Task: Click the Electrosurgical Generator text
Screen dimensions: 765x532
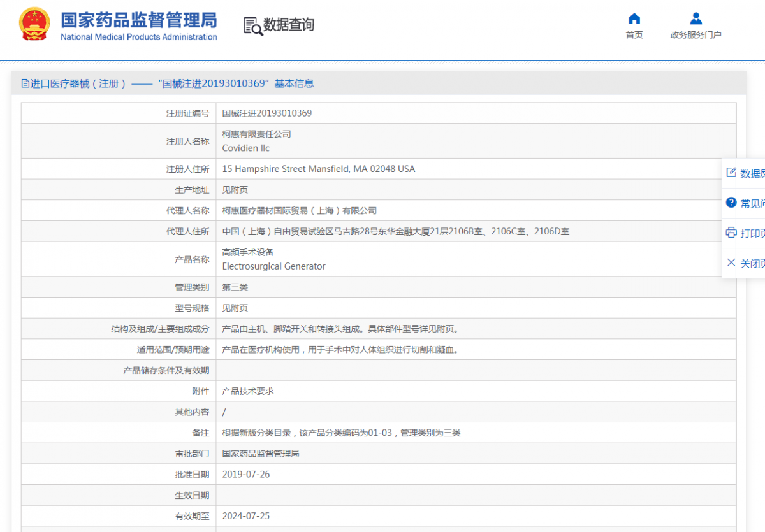Action: 274,266
